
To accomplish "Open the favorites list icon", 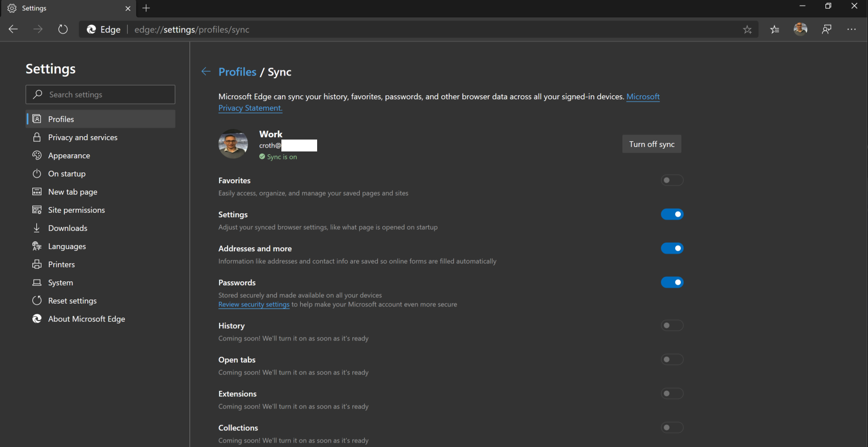I will [x=774, y=29].
